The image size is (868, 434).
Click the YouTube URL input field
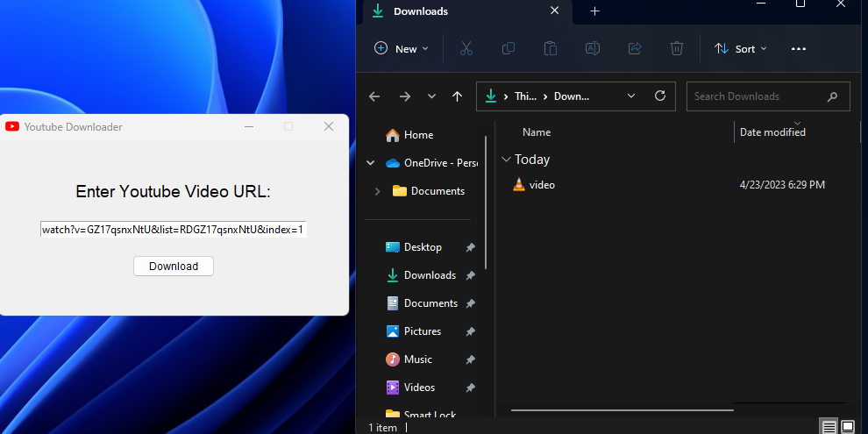(x=174, y=229)
